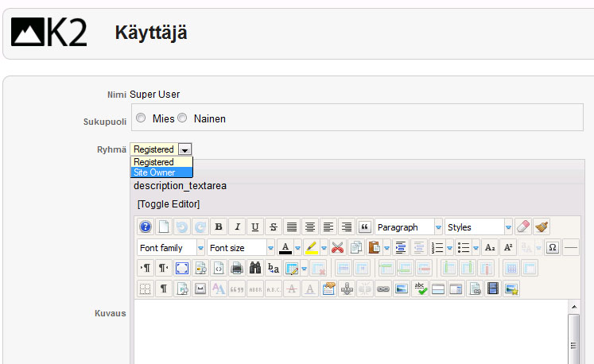Toggle fullscreen editor mode
Viewport: 594px width, 364px height.
182,268
